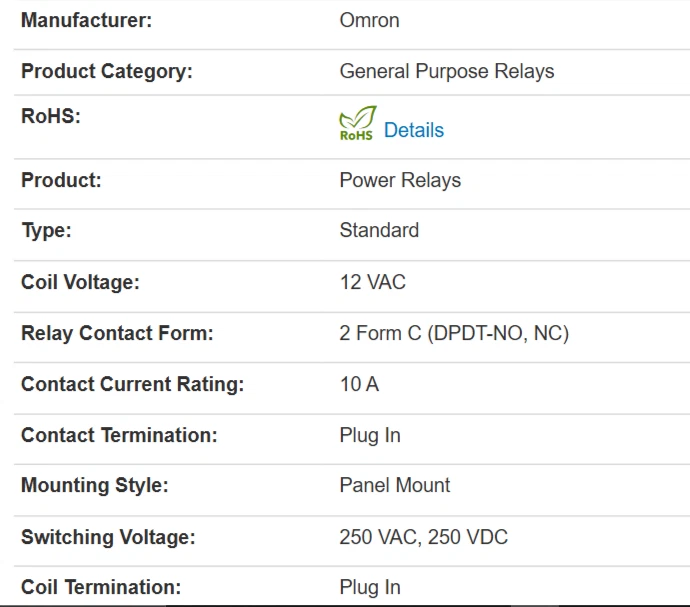The height and width of the screenshot is (607, 690).
Task: Click the 250 VAC, 250 VDC value
Action: click(423, 537)
